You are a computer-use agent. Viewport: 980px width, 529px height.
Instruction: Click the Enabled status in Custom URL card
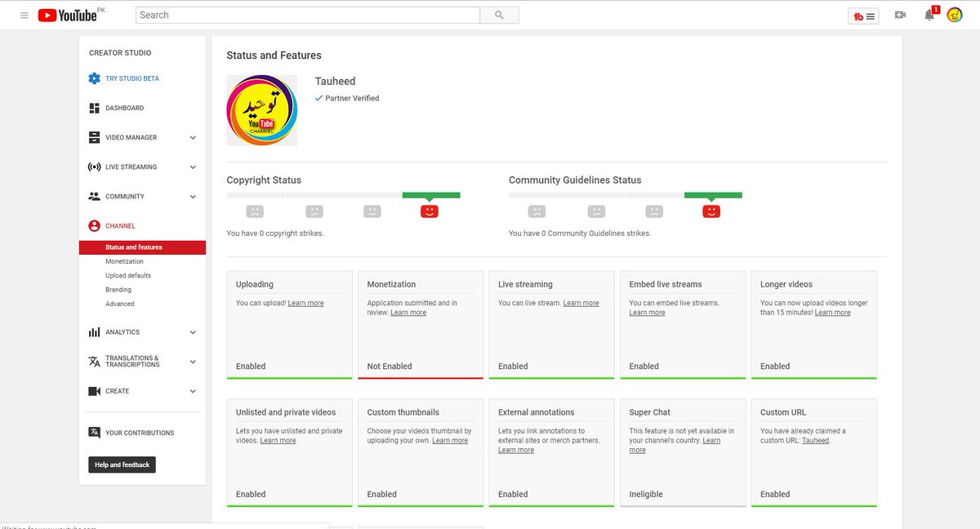point(775,495)
